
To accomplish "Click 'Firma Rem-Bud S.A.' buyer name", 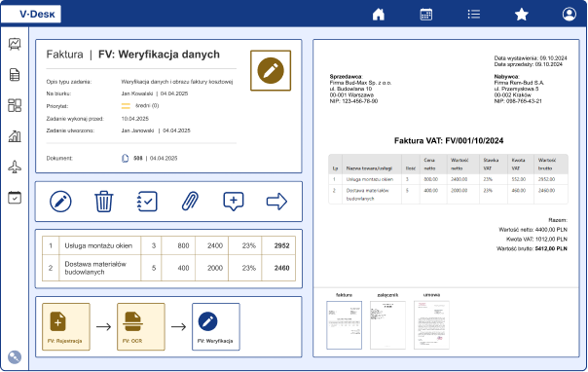I will [x=519, y=83].
